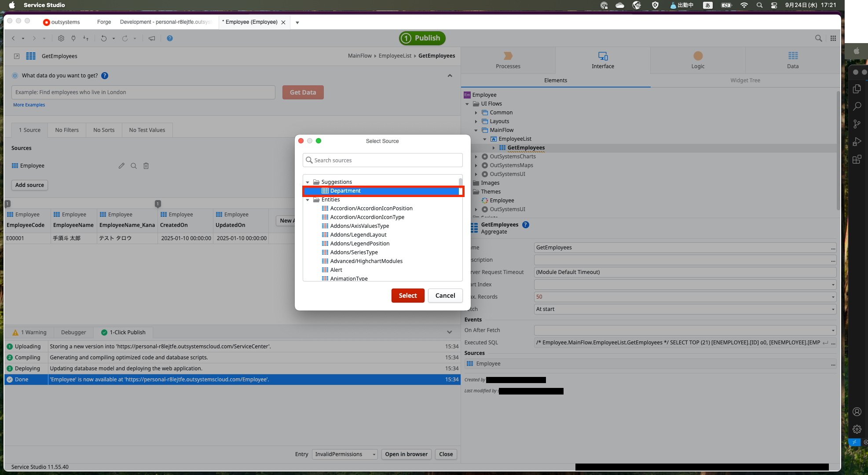Open module settings gear in toolbar
This screenshot has height=475, width=868.
61,38
